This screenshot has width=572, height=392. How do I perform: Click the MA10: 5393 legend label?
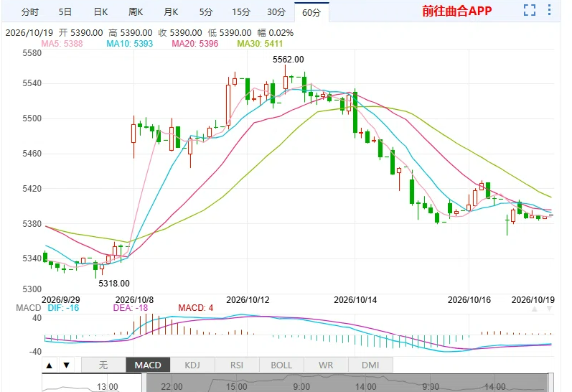click(x=129, y=44)
